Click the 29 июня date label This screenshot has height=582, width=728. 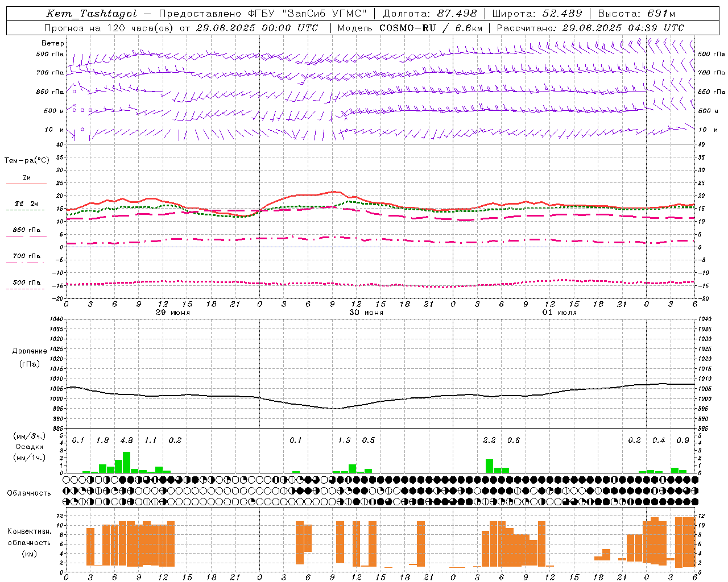coord(173,313)
